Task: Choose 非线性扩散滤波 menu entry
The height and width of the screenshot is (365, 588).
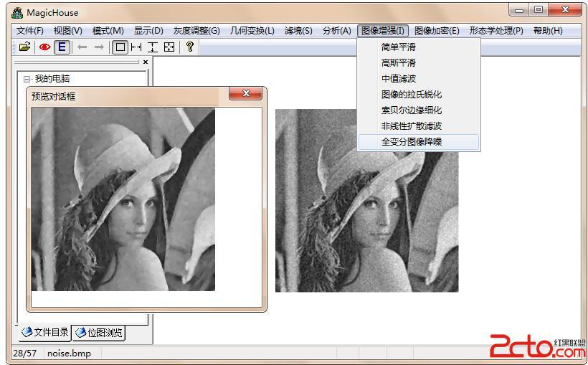Action: pos(419,126)
